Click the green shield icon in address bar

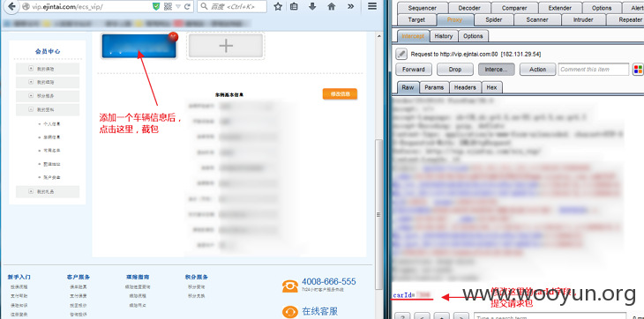tap(156, 6)
